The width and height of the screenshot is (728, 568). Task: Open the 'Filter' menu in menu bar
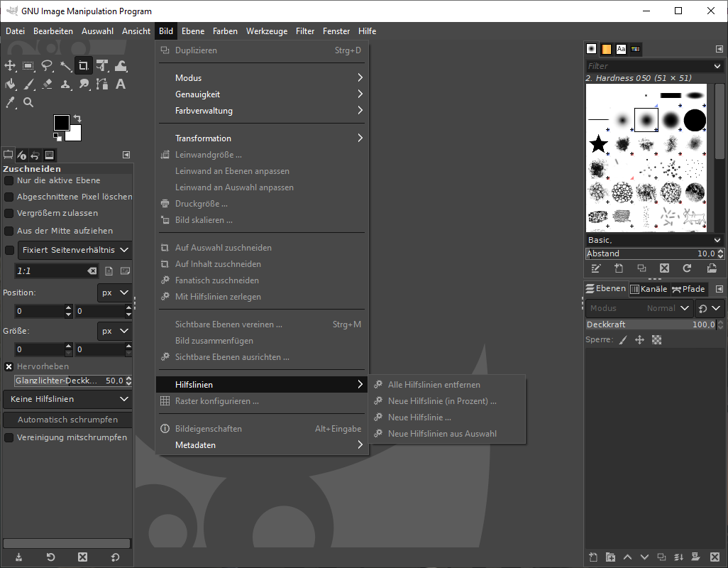(x=305, y=31)
